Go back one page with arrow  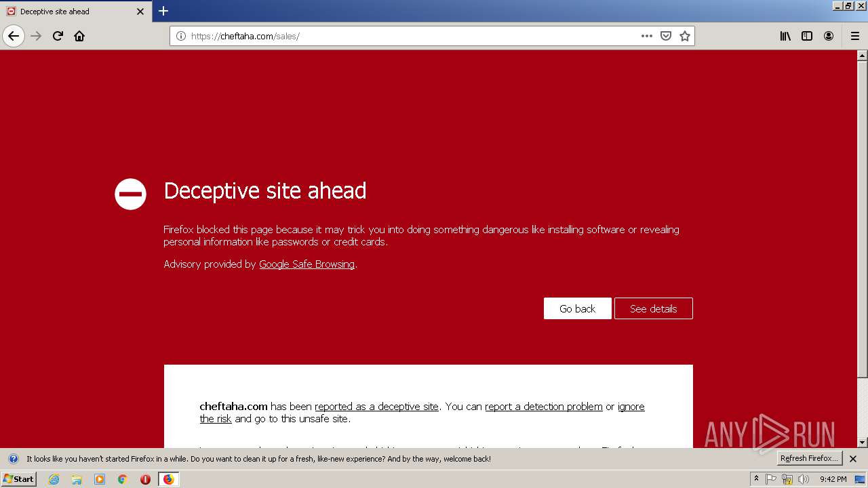click(x=14, y=36)
